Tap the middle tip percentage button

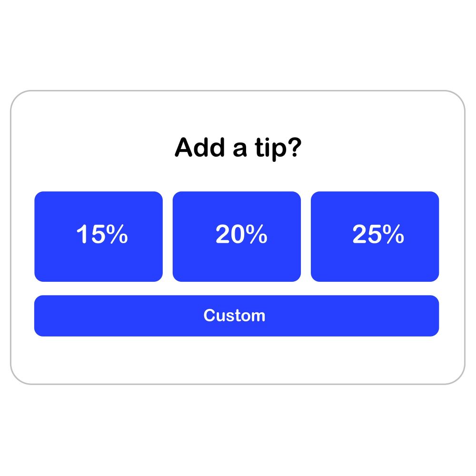(237, 237)
